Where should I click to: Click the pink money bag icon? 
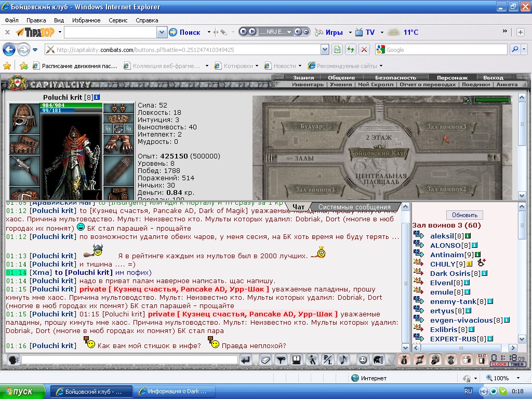tap(404, 360)
